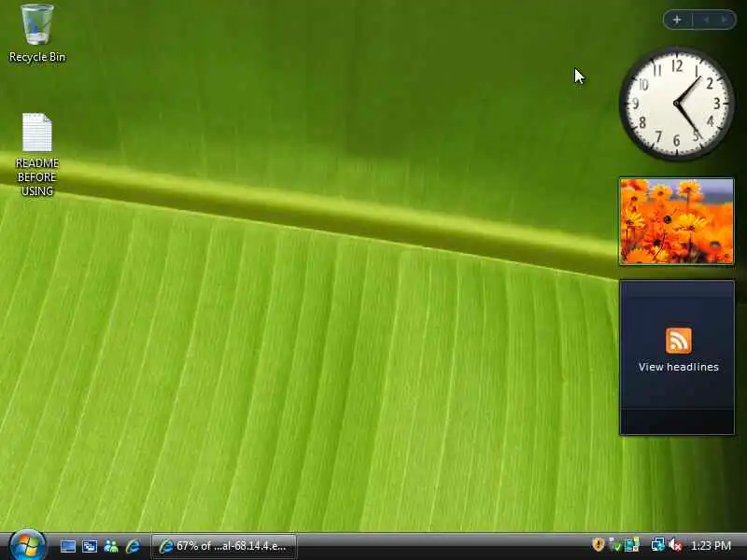Add a gadget with the plus button

pos(677,20)
